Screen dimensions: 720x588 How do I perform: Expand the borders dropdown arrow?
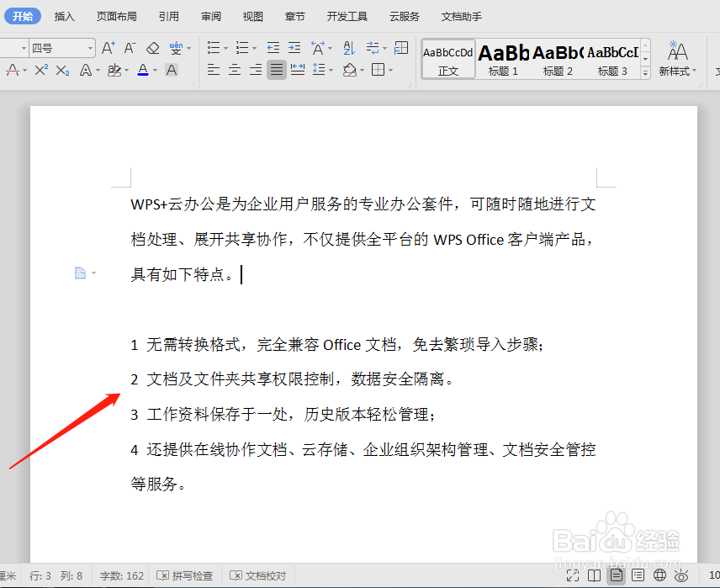pos(391,71)
